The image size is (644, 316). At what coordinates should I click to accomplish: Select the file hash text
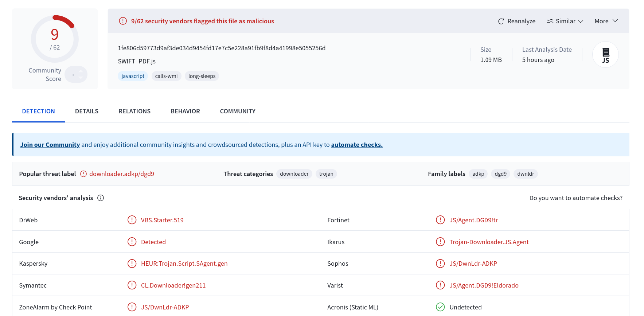tap(222, 48)
